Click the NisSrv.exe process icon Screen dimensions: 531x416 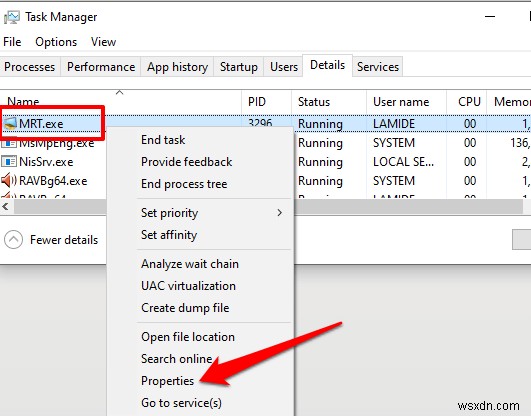pos(9,162)
